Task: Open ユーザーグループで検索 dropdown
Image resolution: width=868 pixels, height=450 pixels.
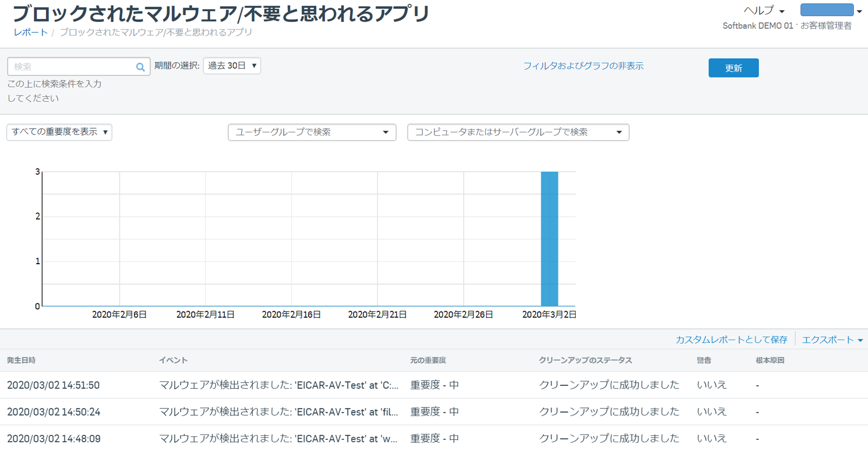Action: [x=312, y=132]
